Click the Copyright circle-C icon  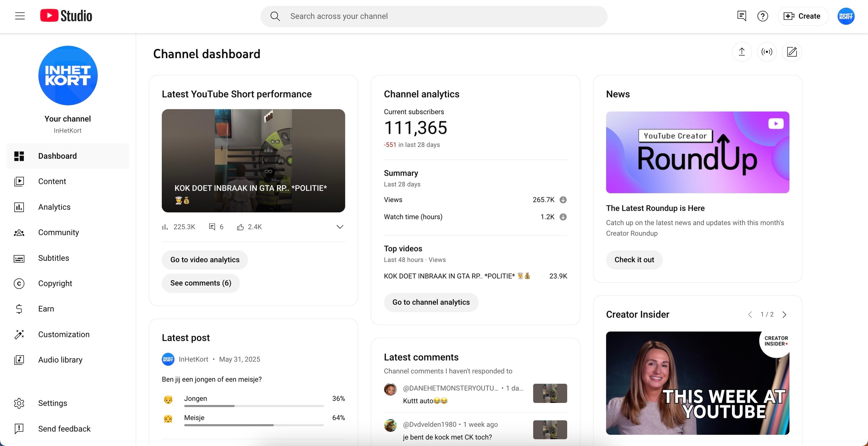[19, 284]
